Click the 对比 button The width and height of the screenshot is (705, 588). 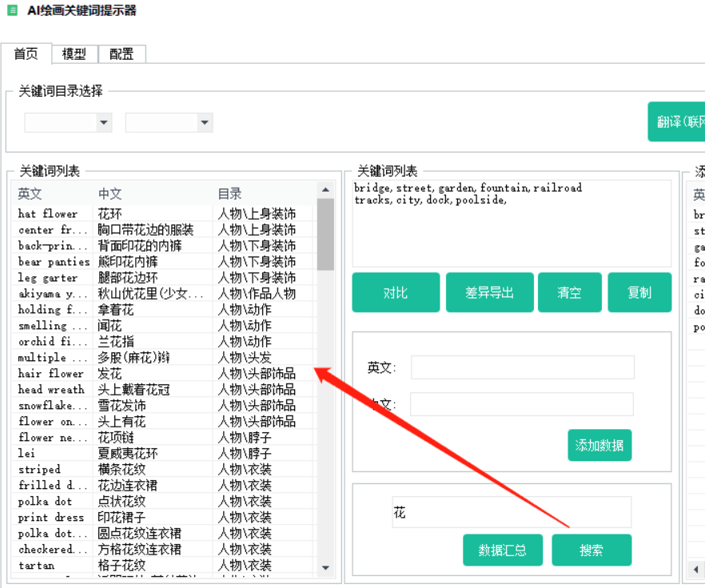[x=396, y=292]
